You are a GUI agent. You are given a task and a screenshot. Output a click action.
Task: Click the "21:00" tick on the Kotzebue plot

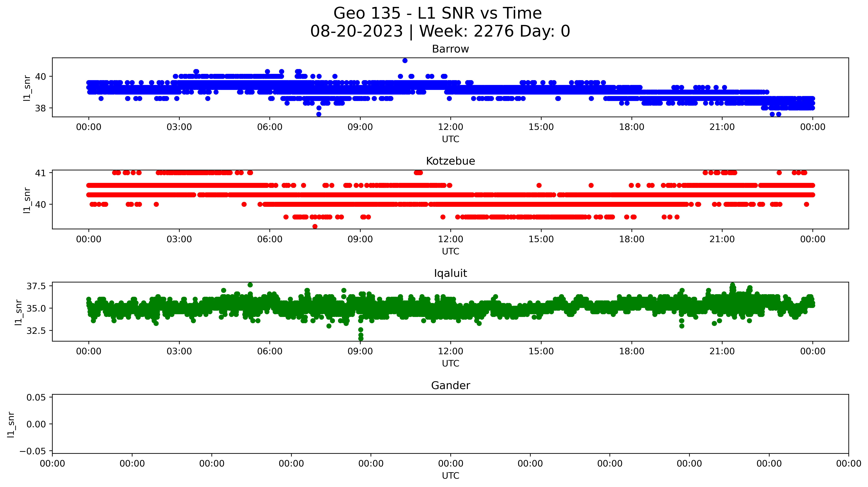(x=722, y=240)
